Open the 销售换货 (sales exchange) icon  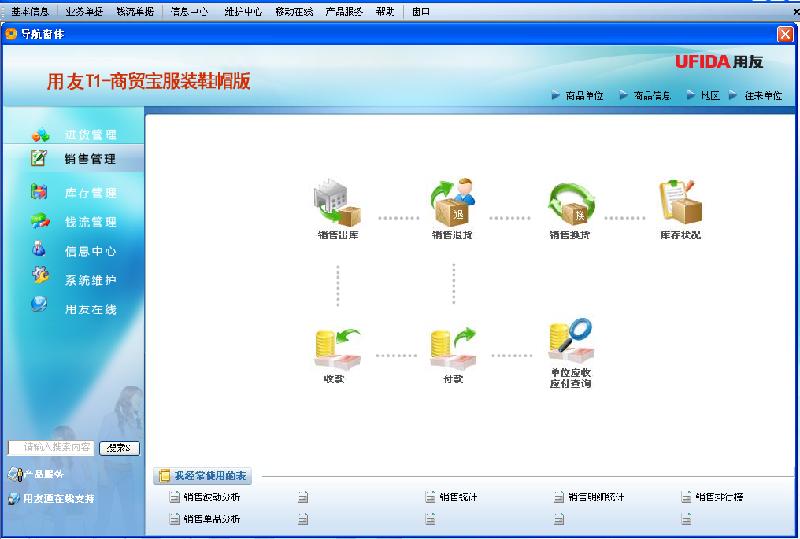click(x=571, y=204)
